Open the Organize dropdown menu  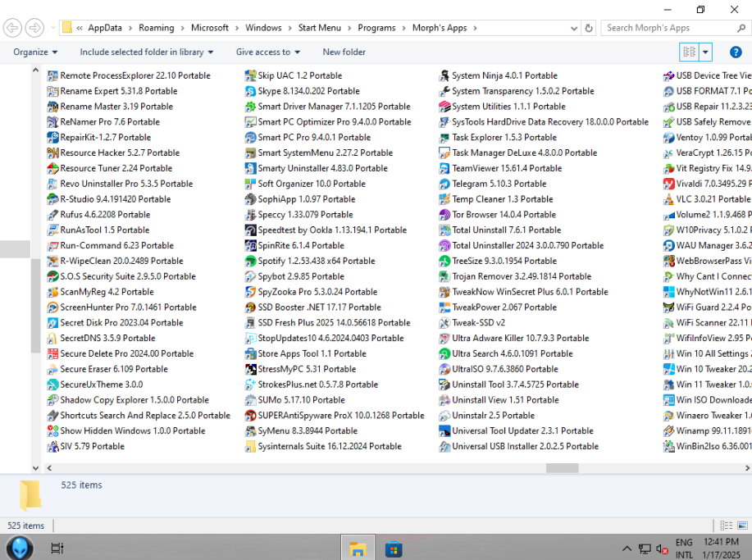click(x=35, y=52)
